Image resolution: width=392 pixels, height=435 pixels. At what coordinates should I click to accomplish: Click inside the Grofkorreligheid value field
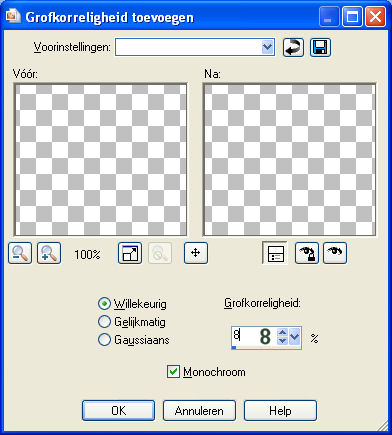click(254, 337)
